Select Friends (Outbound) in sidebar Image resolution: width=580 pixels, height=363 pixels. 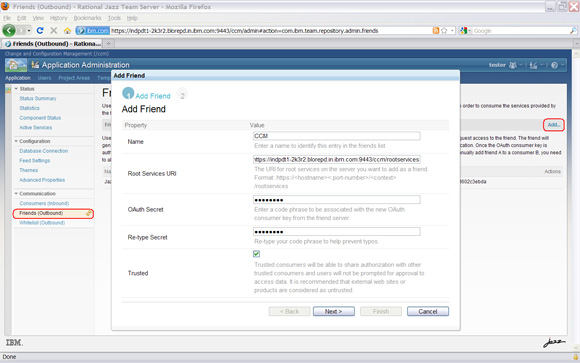click(x=53, y=213)
